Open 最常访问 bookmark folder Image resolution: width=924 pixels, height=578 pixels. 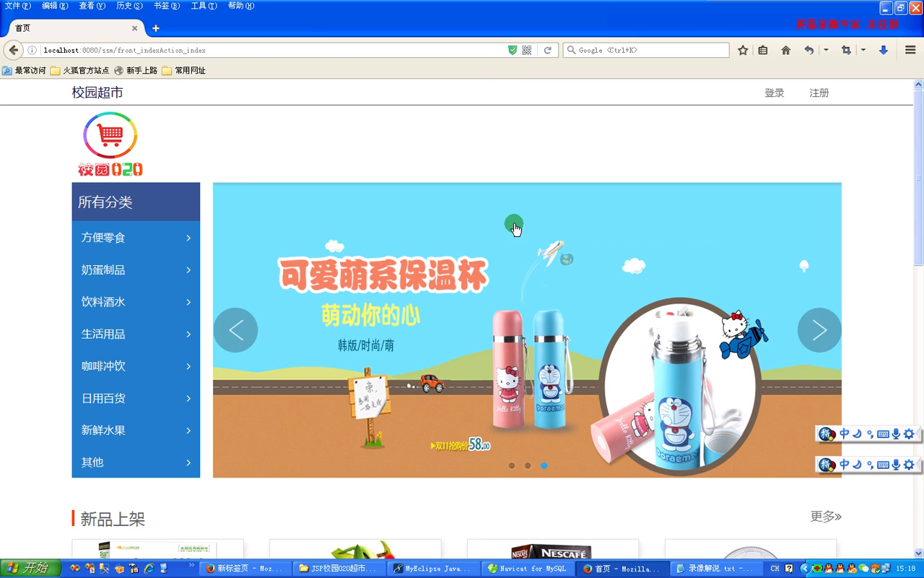[x=24, y=71]
